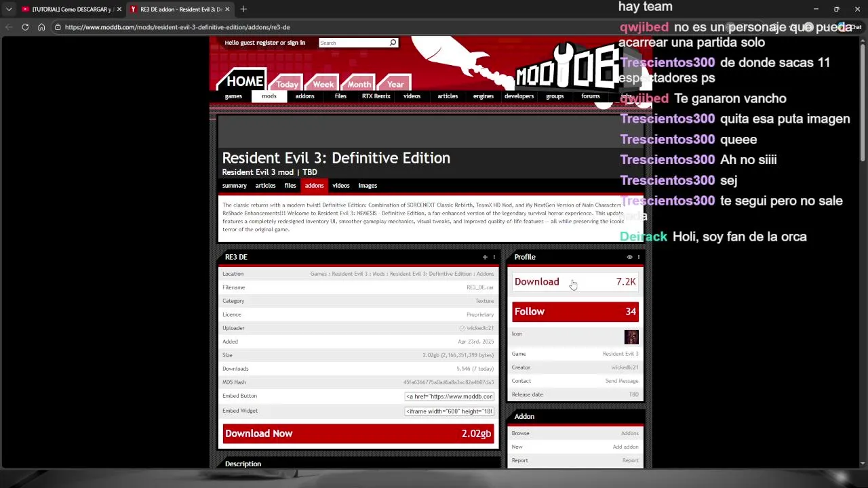Open Resident Evil 3 game link in Profile
The width and height of the screenshot is (868, 488).
pos(620,354)
